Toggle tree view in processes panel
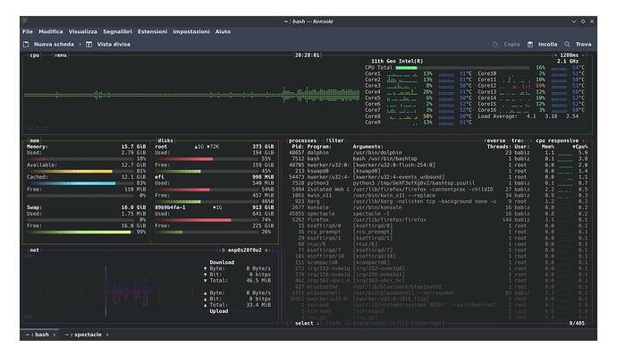Viewport: 617px width, 364px height. pos(517,140)
